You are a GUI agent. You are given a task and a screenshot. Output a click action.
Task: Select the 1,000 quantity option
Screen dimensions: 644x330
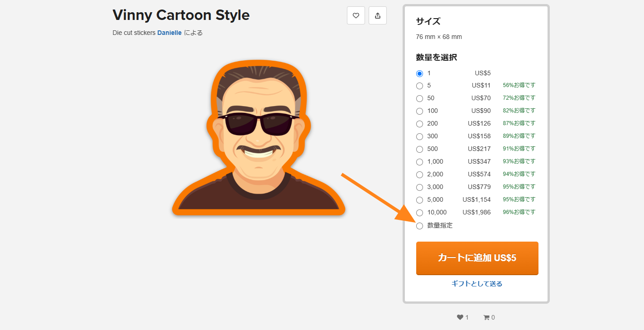pyautogui.click(x=419, y=162)
